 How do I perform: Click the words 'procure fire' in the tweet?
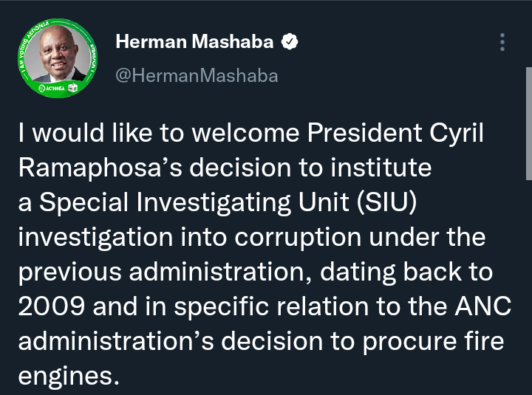tap(433, 342)
